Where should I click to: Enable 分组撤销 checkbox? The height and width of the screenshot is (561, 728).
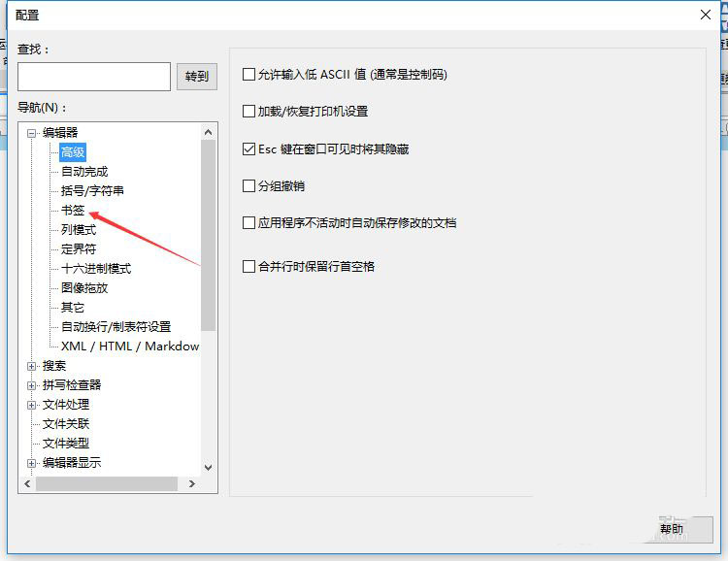click(x=249, y=186)
